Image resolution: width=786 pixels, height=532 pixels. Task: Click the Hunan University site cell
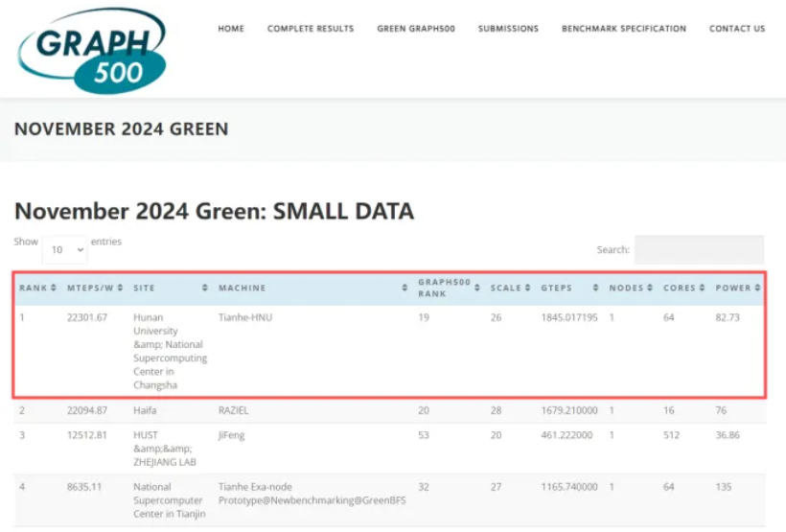pyautogui.click(x=170, y=351)
